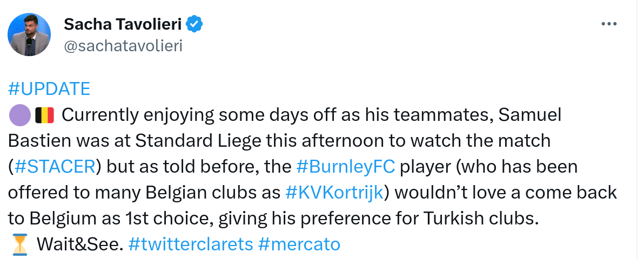Open the #STACER hashtag
The width and height of the screenshot is (644, 259).
pos(55,167)
